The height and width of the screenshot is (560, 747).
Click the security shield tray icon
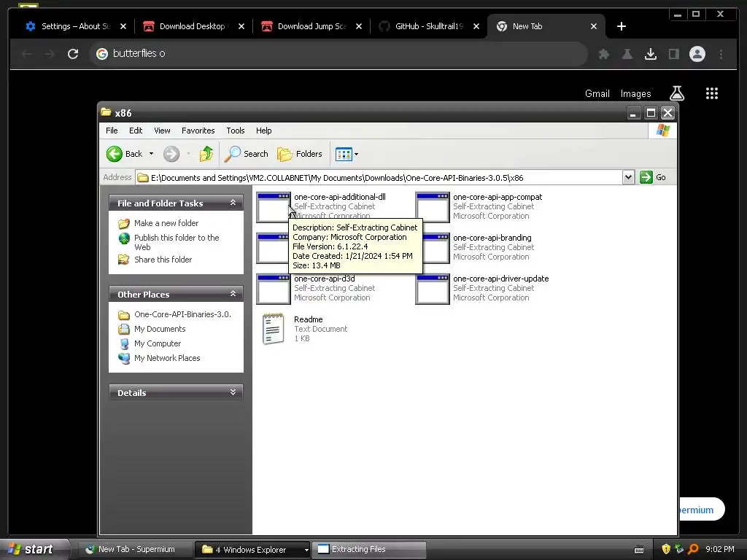[x=666, y=549]
